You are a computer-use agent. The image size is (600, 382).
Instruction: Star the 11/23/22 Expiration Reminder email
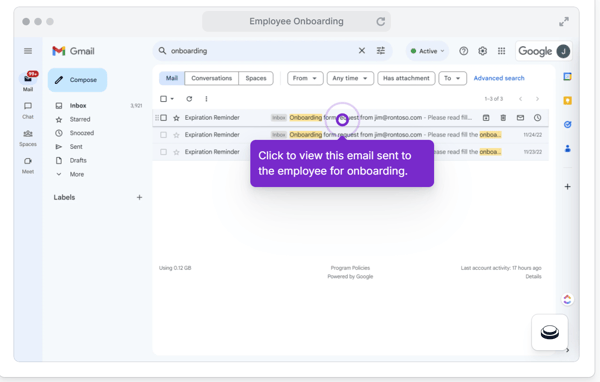(x=176, y=152)
